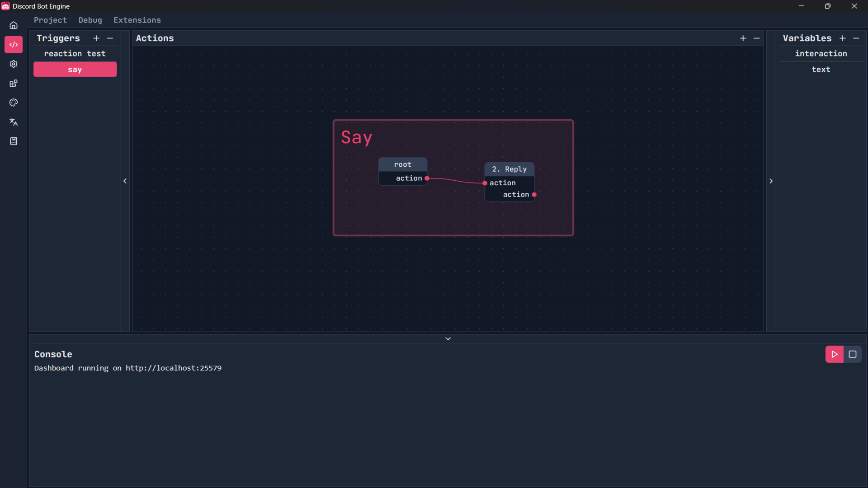
Task: Select the language translation icon
Action: [x=14, y=122]
